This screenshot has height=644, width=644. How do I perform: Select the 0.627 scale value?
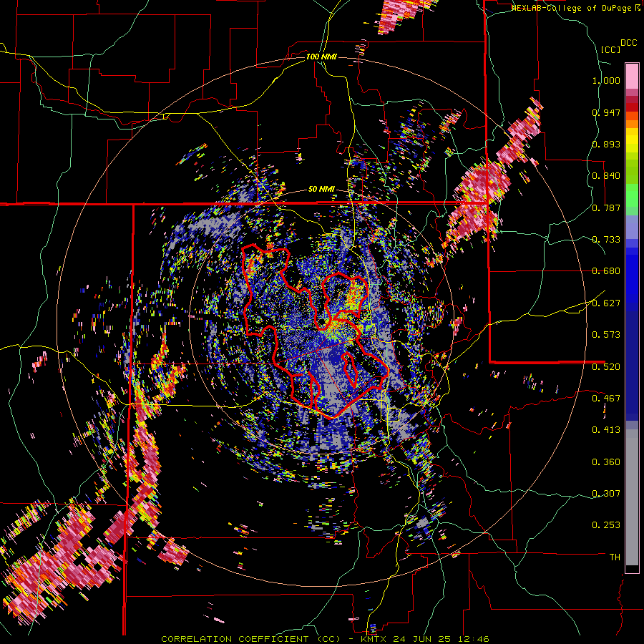[606, 303]
